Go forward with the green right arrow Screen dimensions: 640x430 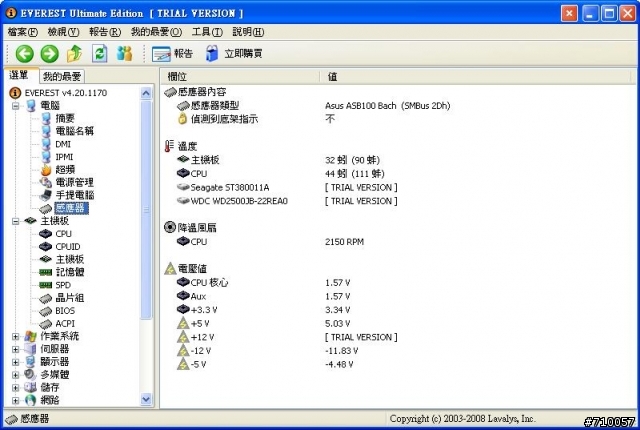tap(49, 53)
